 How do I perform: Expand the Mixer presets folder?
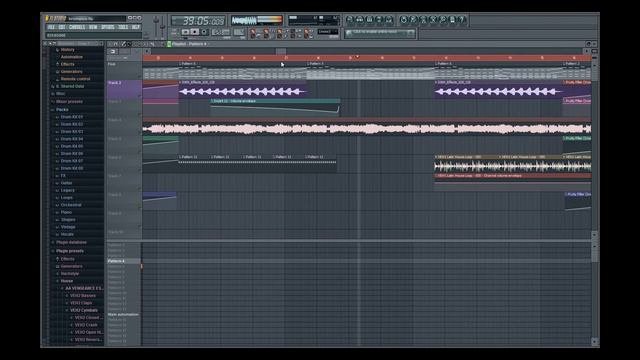point(69,102)
